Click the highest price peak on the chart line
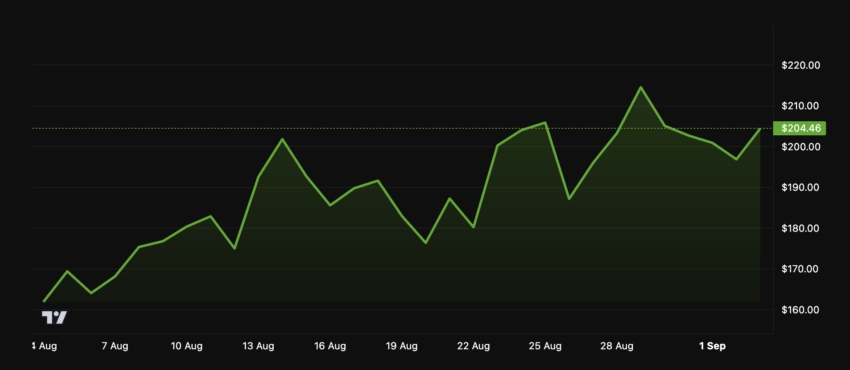Image resolution: width=850 pixels, height=370 pixels. (640, 87)
